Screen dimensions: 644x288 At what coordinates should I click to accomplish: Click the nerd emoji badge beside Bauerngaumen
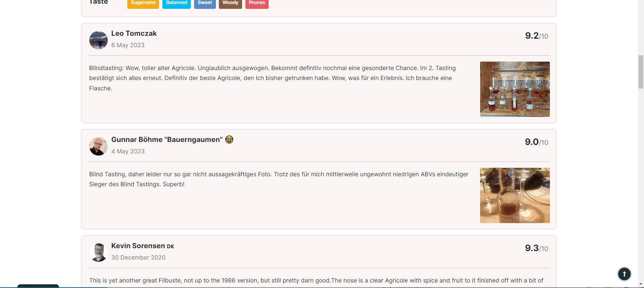pyautogui.click(x=229, y=139)
